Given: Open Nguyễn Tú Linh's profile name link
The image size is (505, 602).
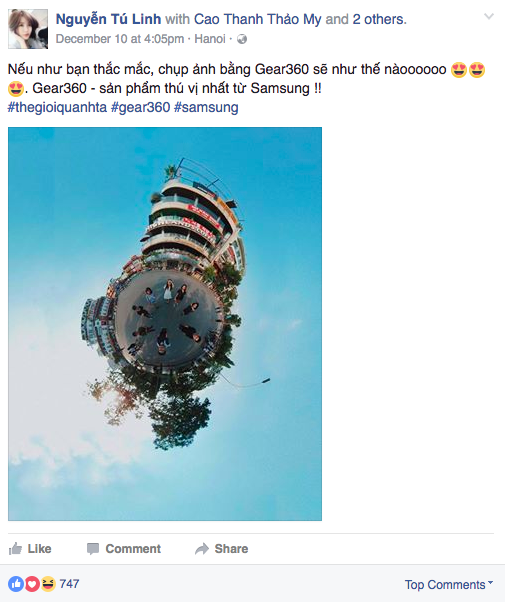Looking at the screenshot, I should [x=108, y=19].
